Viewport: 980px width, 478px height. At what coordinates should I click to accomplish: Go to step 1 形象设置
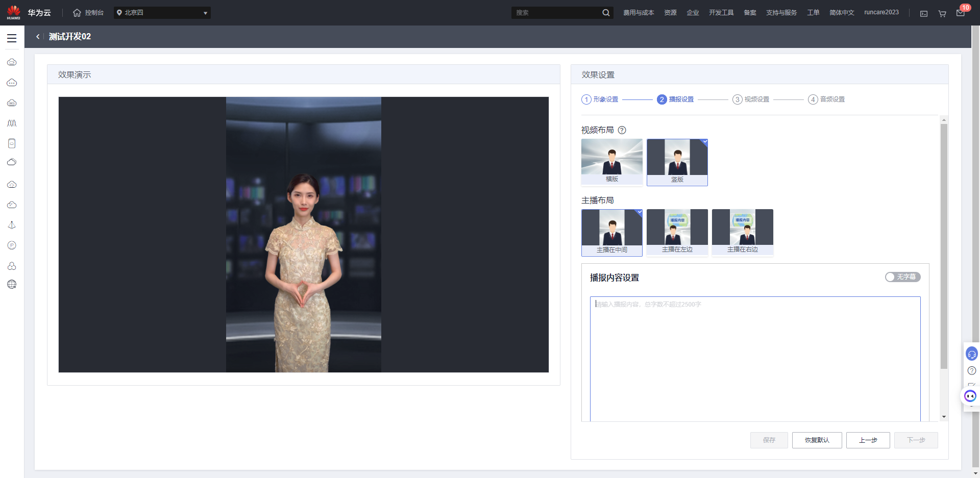pyautogui.click(x=600, y=99)
